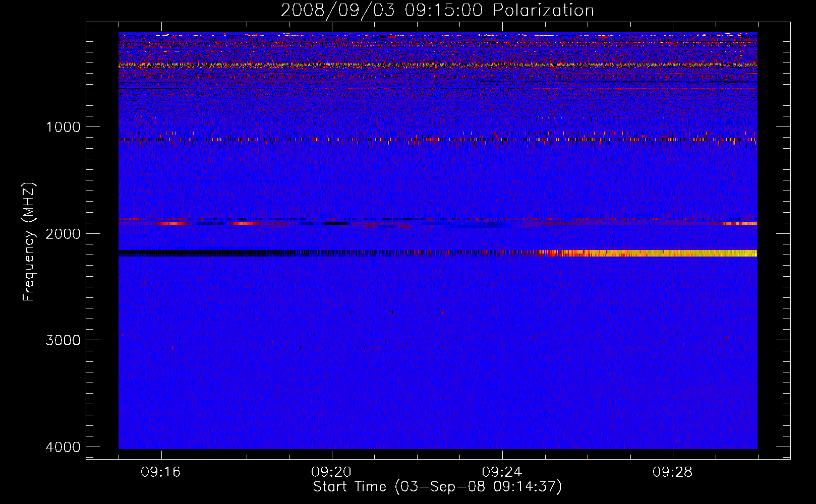
Task: Select the 'Start Time (03-Sep-08 09:14:37)' axis label
Action: [x=437, y=487]
